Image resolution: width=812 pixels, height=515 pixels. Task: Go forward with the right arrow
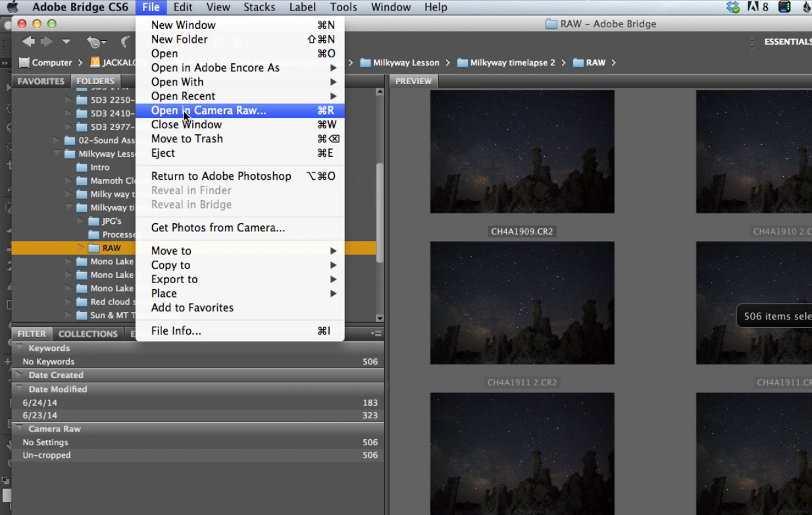tap(47, 41)
